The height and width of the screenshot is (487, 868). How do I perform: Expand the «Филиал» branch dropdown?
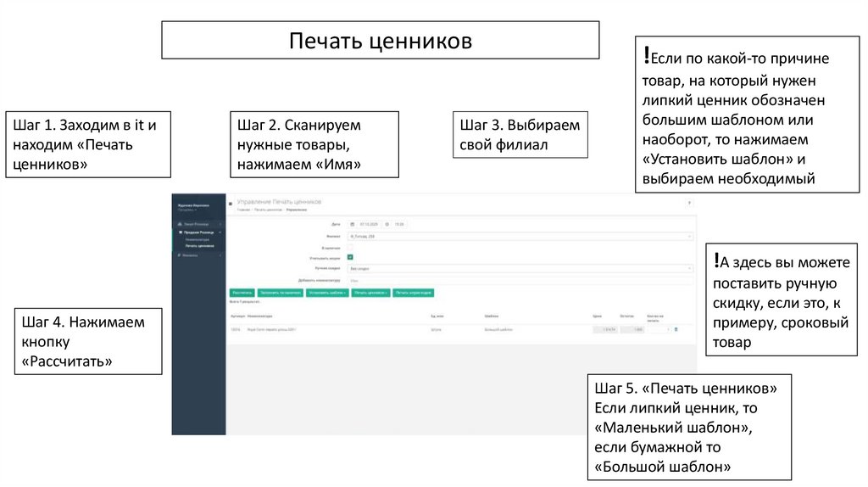point(520,237)
